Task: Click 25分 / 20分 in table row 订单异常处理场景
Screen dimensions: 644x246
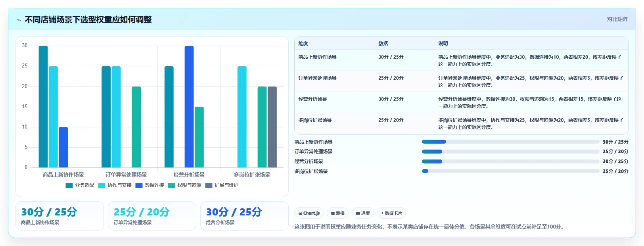Action: pyautogui.click(x=391, y=78)
